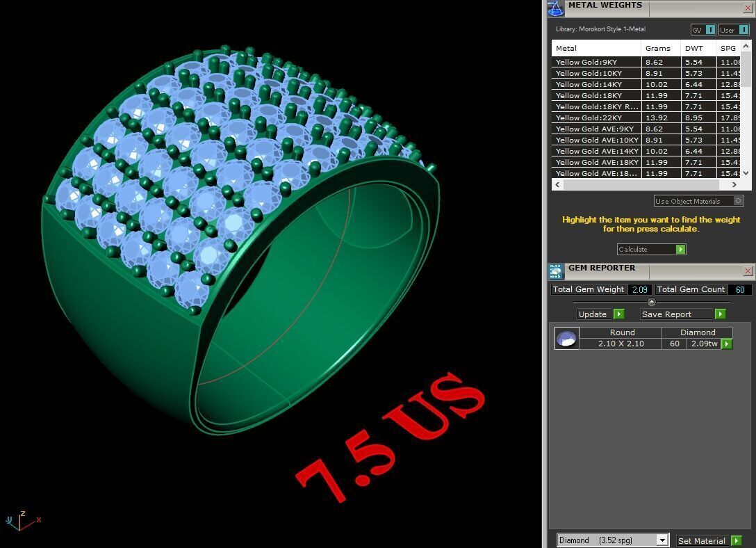756x548 pixels.
Task: Click the metal list scroll-right arrow
Action: click(x=734, y=184)
